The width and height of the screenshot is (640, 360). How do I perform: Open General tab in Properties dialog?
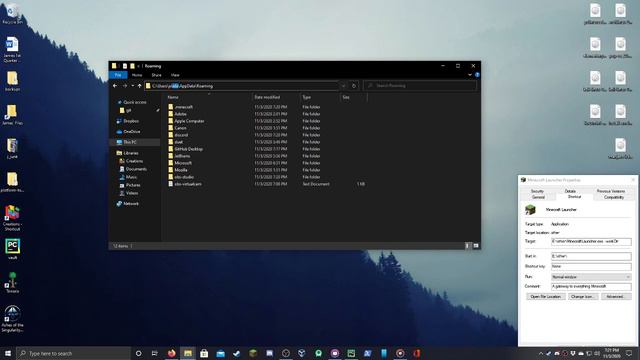(x=538, y=197)
